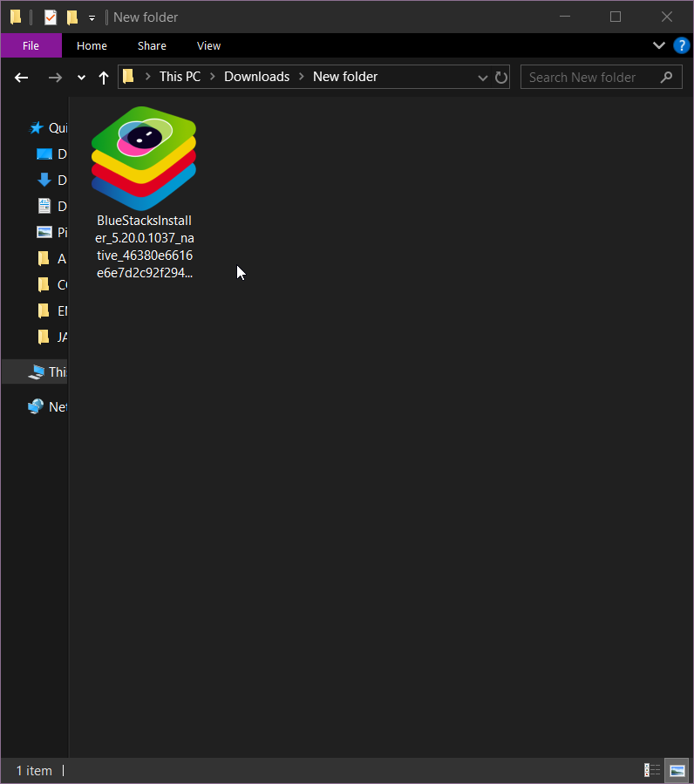Viewport: 694px width, 784px height.
Task: Open Desktop in sidebar
Action: [x=51, y=154]
